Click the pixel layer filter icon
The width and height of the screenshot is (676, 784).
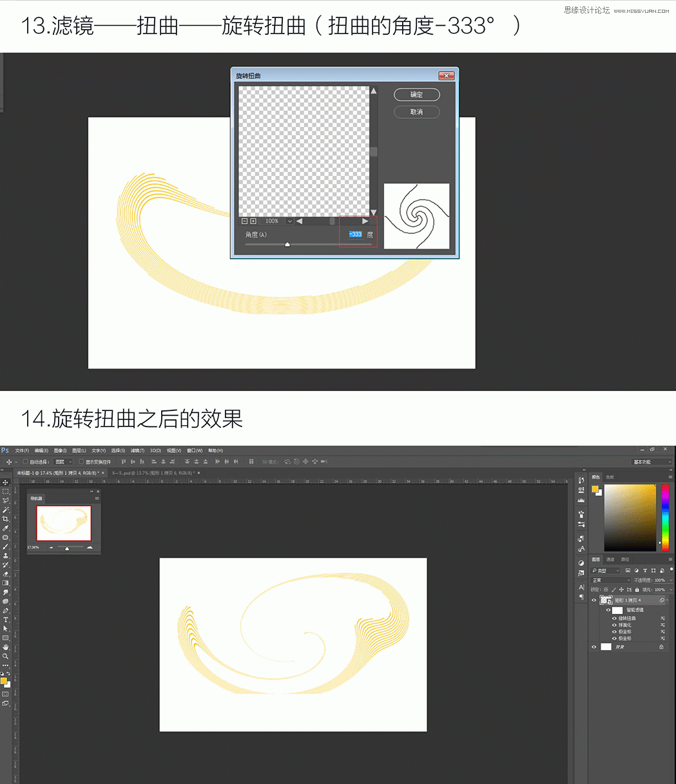628,571
